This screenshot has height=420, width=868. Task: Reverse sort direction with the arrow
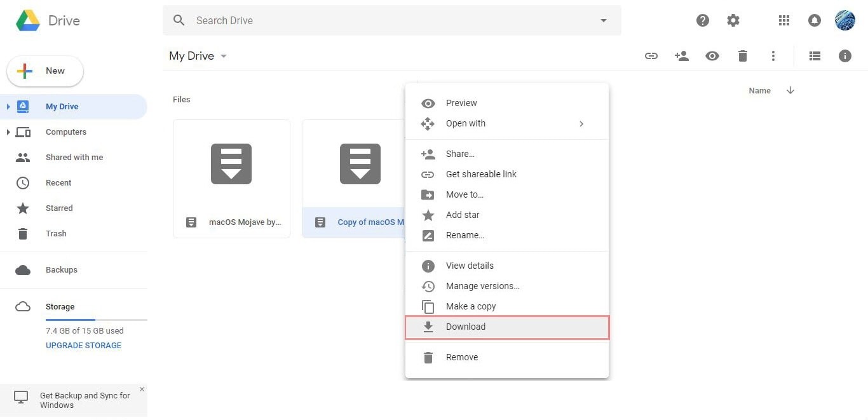790,90
